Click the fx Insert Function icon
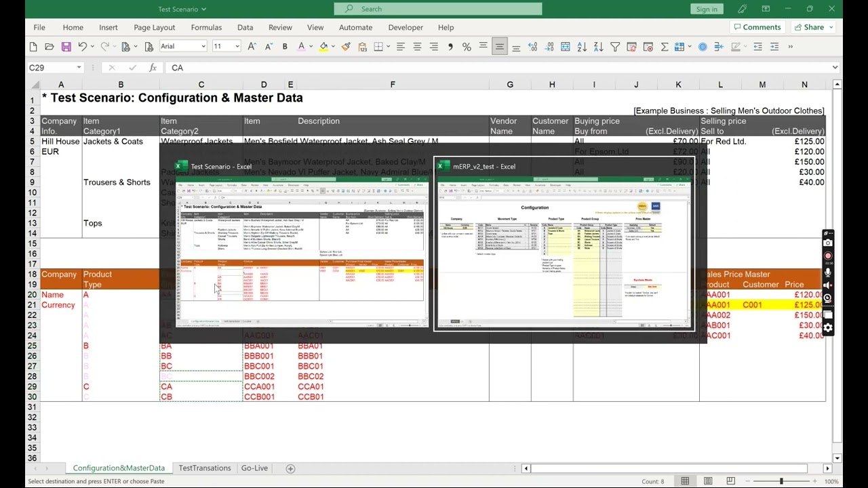Screen dimensions: 868x488 [x=153, y=68]
